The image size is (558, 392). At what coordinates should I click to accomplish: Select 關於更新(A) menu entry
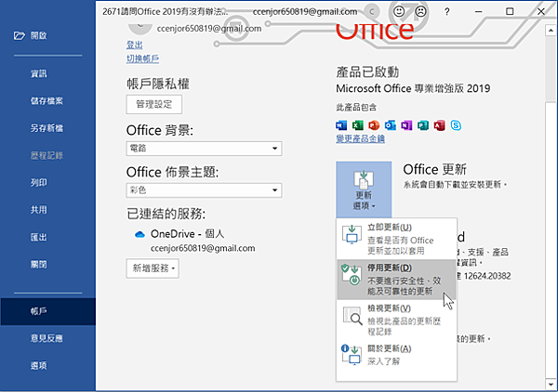click(396, 355)
